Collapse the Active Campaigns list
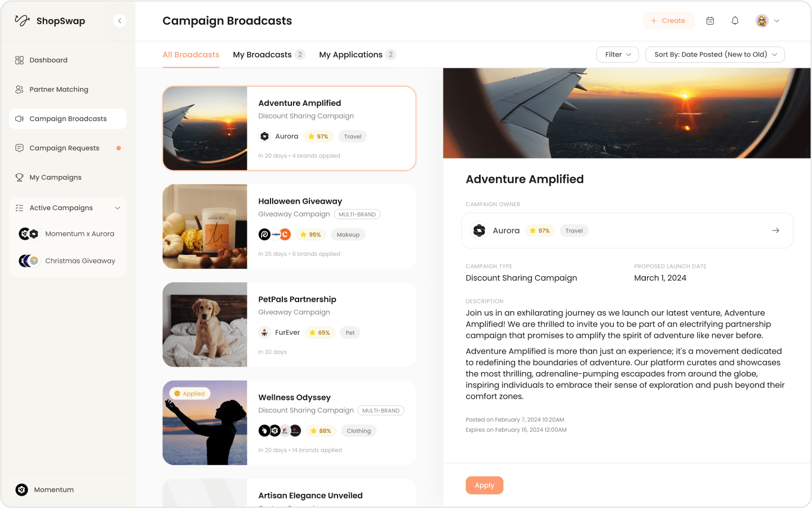Viewport: 812px width, 508px height. click(x=117, y=207)
